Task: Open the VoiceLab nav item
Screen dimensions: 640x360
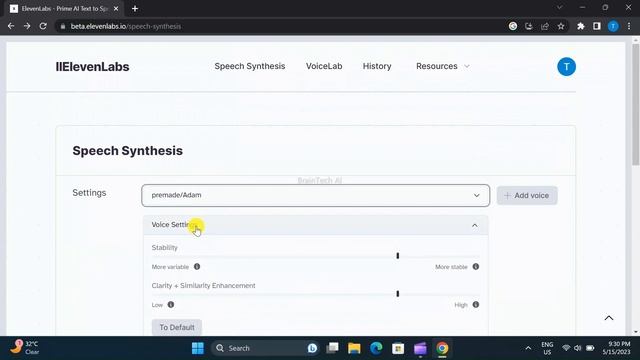Action: coord(324,66)
